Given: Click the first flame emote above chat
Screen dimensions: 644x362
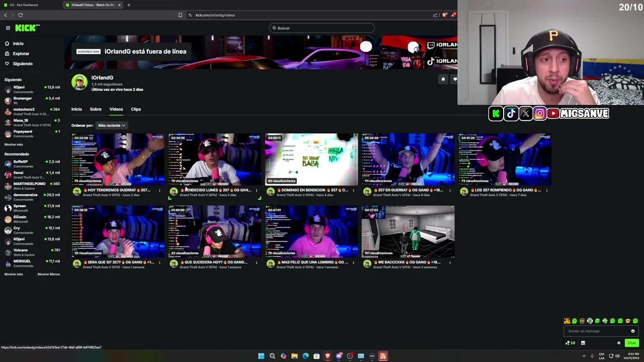Looking at the screenshot, I should tap(567, 321).
